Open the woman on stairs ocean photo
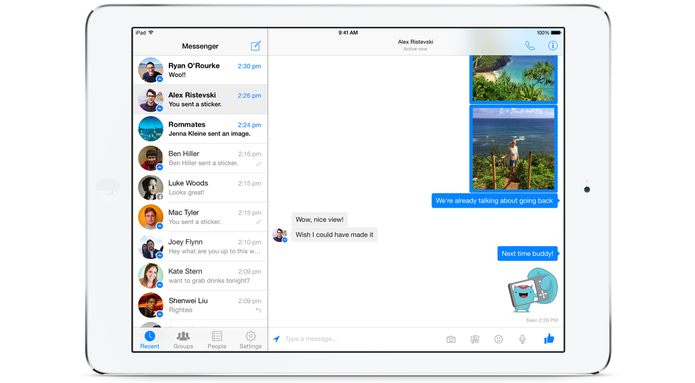 [x=513, y=149]
